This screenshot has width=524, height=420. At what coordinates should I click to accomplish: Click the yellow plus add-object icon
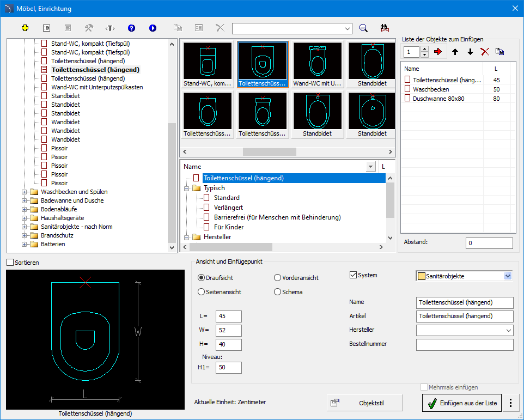point(25,28)
